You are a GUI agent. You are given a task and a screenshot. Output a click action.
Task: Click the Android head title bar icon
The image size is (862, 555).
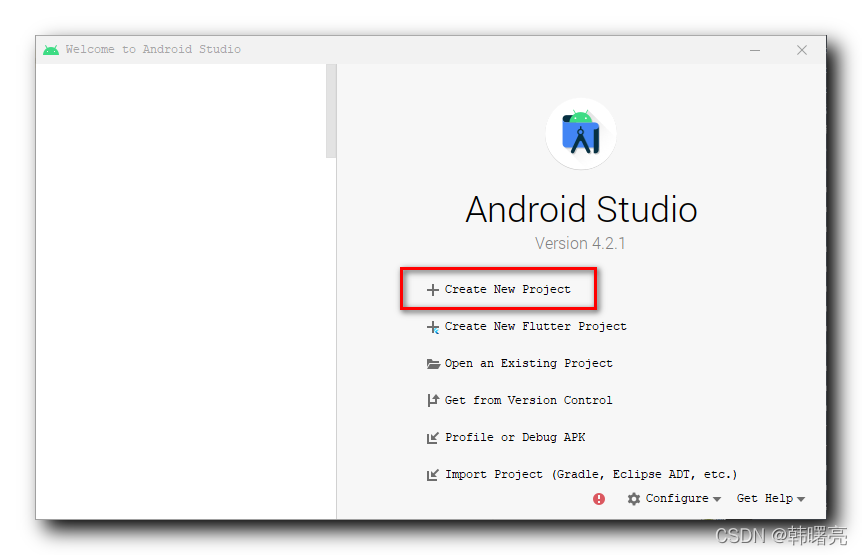pyautogui.click(x=51, y=50)
